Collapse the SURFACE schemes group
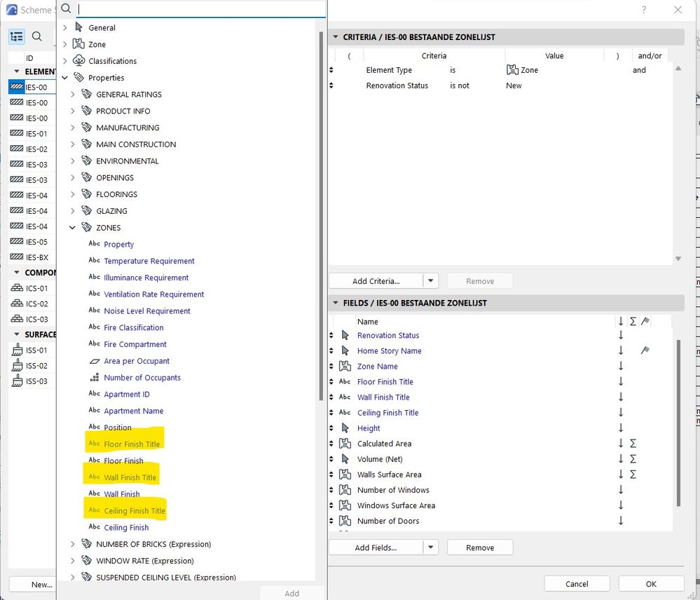Viewport: 700px width, 600px height. point(17,334)
